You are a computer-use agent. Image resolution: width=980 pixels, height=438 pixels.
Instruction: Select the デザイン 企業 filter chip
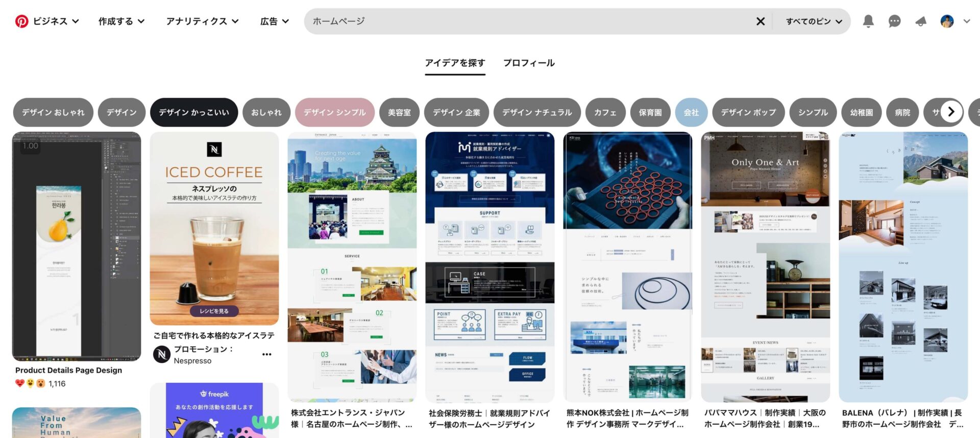(456, 112)
